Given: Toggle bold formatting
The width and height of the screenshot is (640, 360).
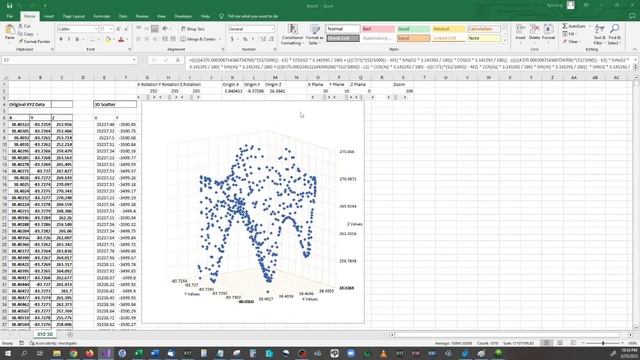Looking at the screenshot, I should [61, 40].
